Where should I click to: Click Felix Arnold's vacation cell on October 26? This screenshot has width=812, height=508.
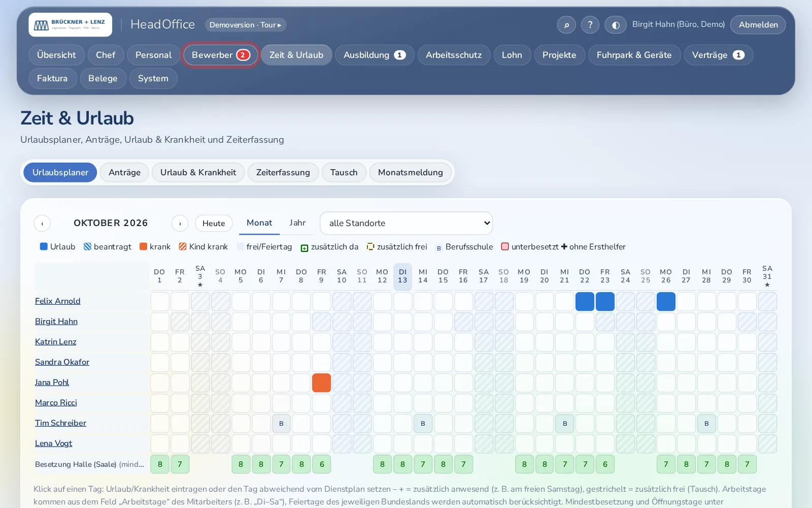[666, 301]
